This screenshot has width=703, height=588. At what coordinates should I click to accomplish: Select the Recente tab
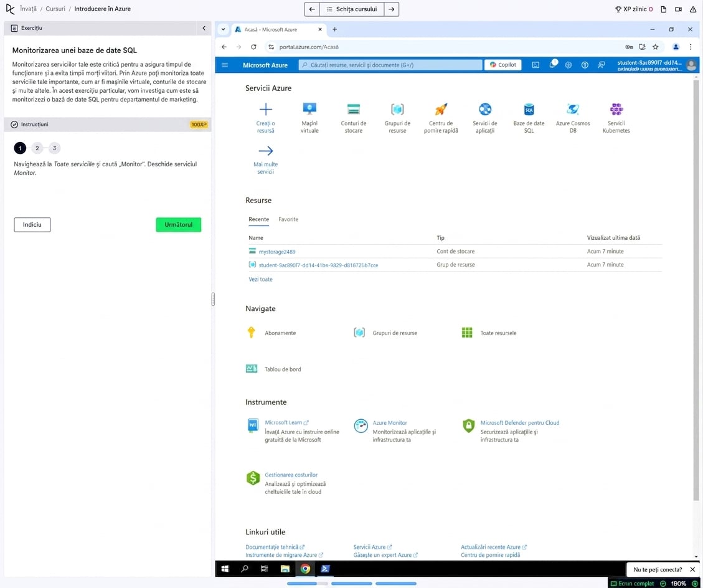[258, 219]
